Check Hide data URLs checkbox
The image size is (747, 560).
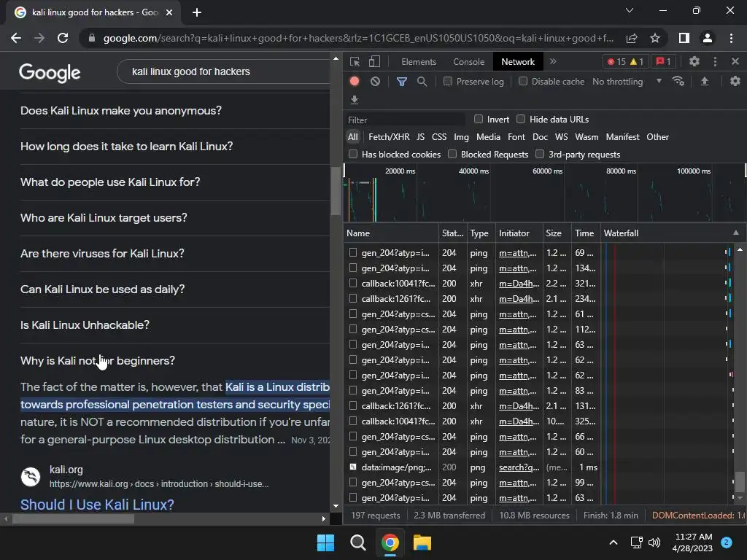click(521, 119)
